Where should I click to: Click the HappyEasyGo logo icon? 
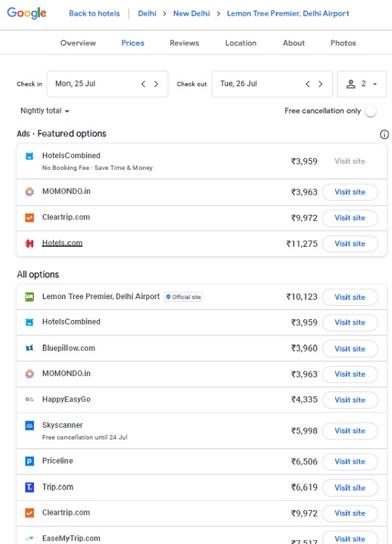[x=29, y=399]
